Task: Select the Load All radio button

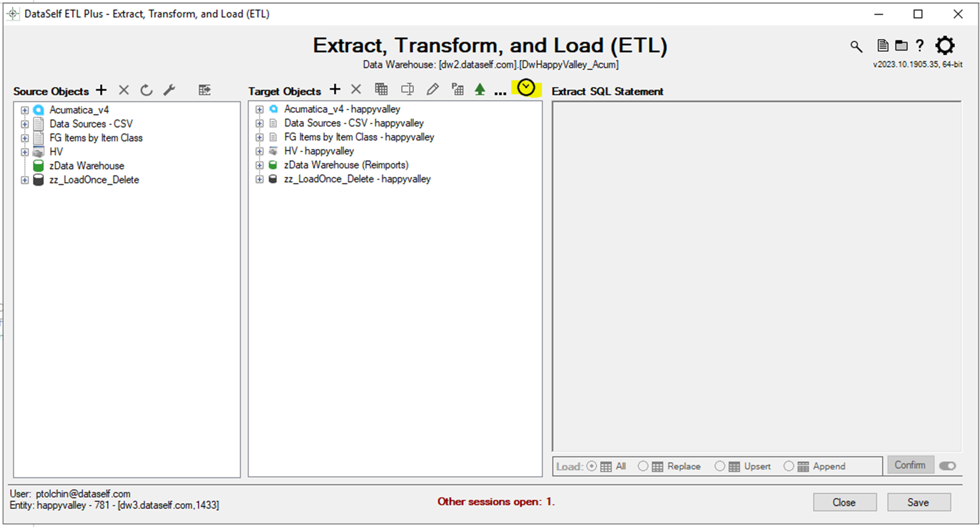Action: [x=592, y=466]
